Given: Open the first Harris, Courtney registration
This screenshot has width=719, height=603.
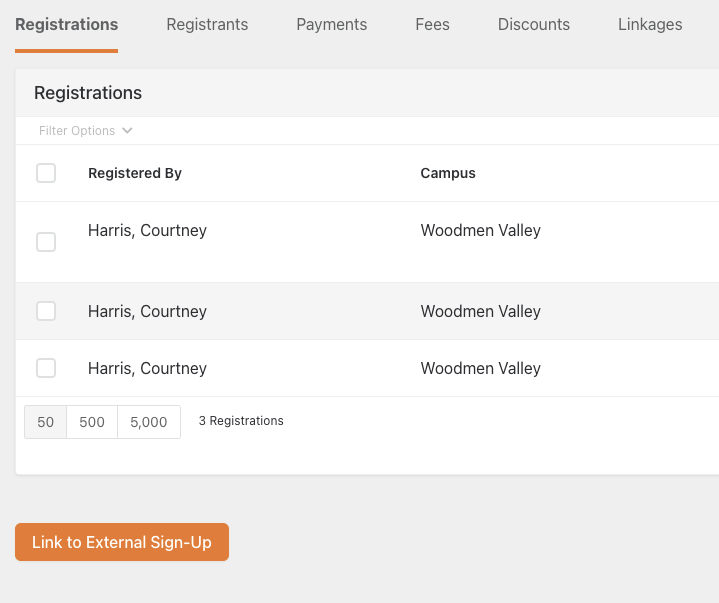Looking at the screenshot, I should pyautogui.click(x=147, y=231).
